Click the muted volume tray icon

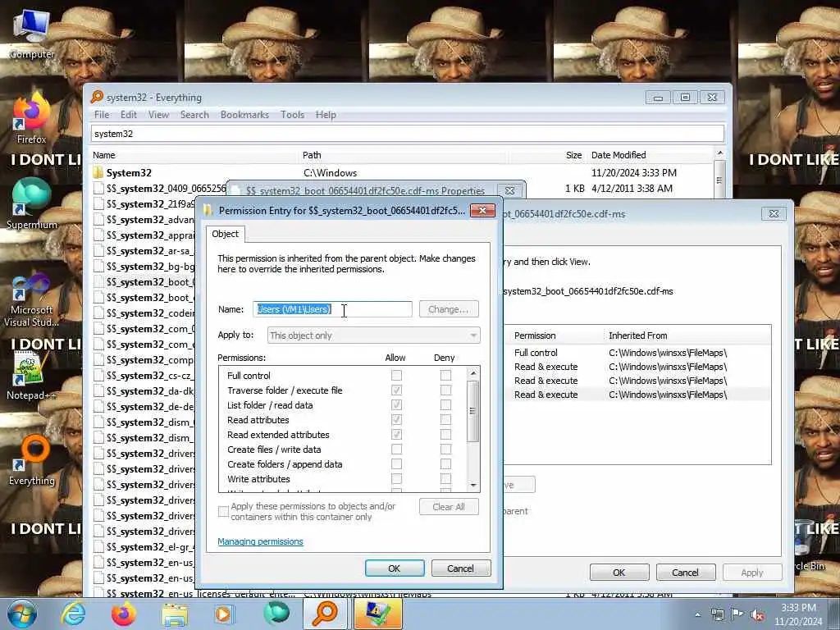click(x=757, y=614)
